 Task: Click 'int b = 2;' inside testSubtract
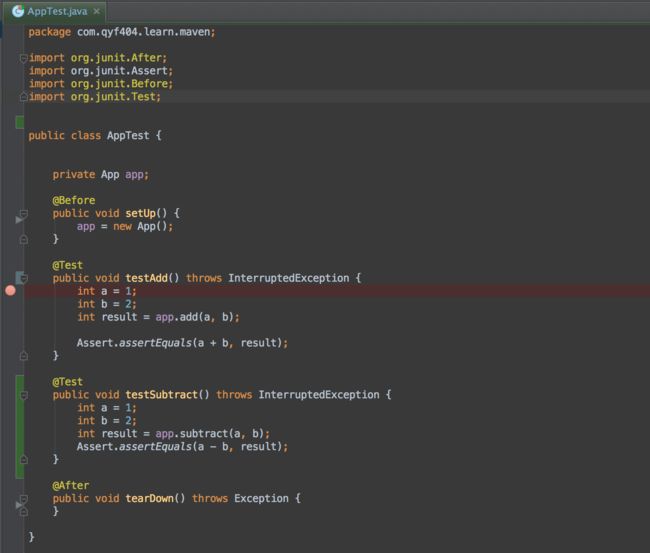click(x=107, y=420)
